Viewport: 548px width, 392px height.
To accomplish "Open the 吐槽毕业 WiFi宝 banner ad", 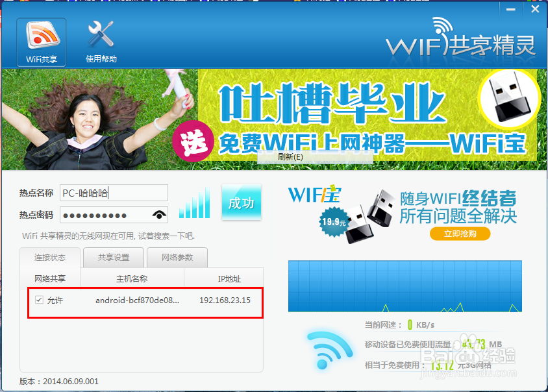I will 274,119.
